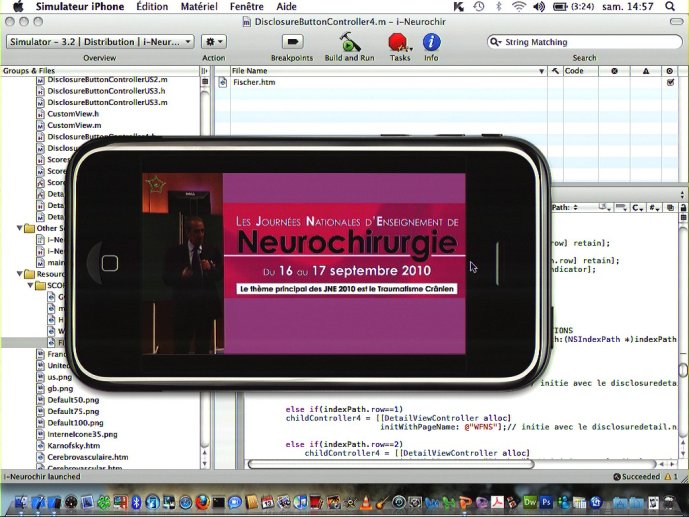Collapse the Resources group folder

pos(19,274)
